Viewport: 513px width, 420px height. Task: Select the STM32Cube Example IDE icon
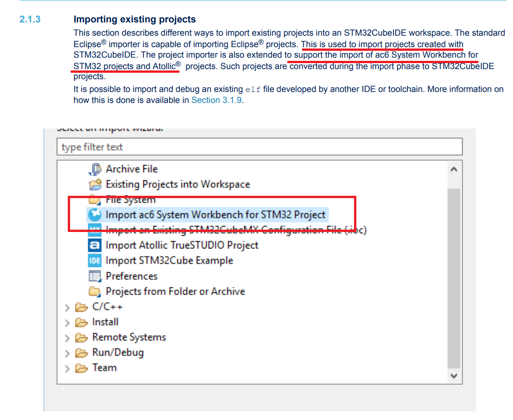[94, 260]
